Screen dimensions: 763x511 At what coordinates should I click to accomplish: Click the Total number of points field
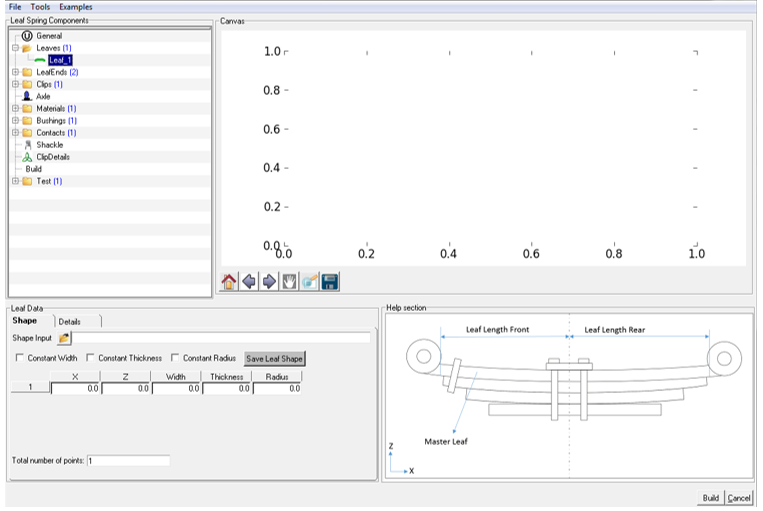click(128, 461)
